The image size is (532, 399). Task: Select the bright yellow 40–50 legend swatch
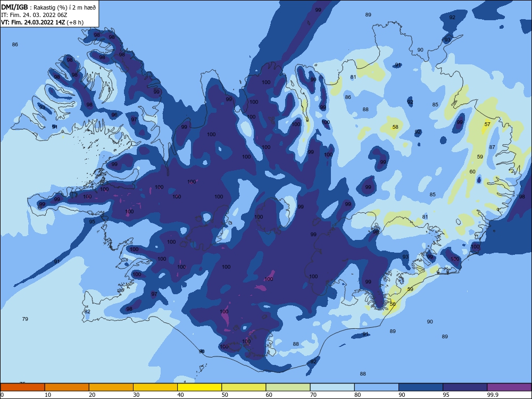pyautogui.click(x=199, y=387)
